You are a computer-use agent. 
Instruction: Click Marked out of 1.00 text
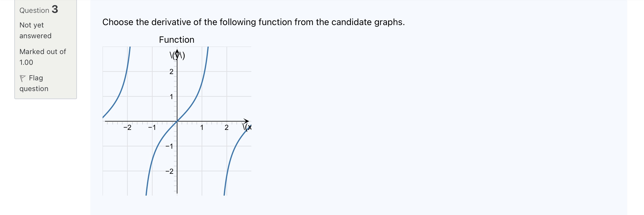coord(43,57)
